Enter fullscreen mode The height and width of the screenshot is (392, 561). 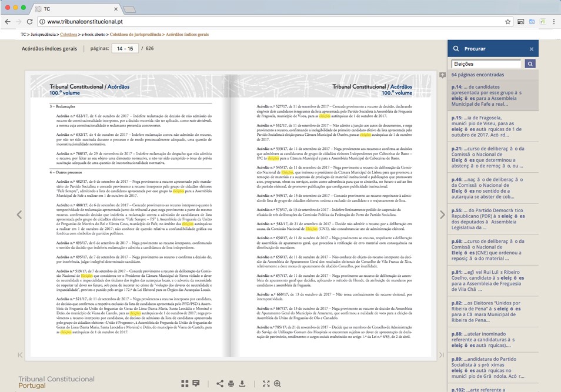pyautogui.click(x=266, y=384)
